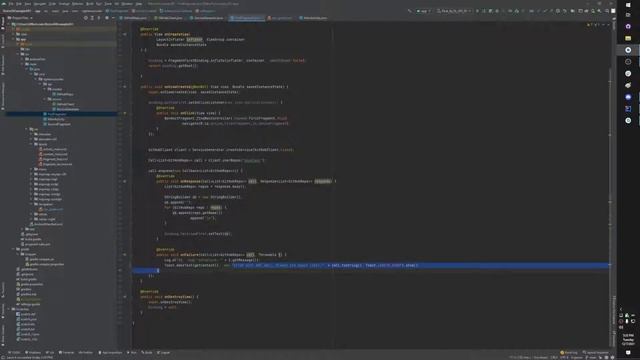Viewport: 640px width, 360px height.
Task: Open the Event Log tool window
Action: coord(569,353)
